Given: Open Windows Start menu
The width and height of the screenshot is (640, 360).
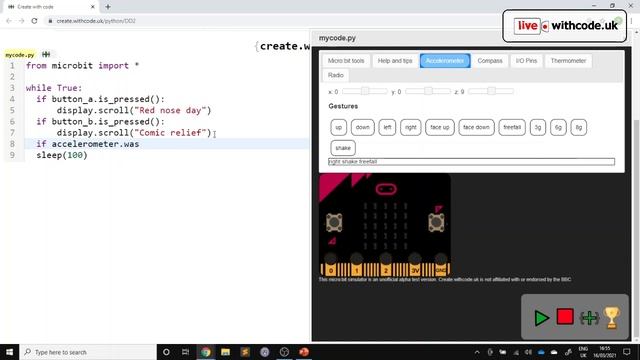Looking at the screenshot, I should [x=9, y=352].
